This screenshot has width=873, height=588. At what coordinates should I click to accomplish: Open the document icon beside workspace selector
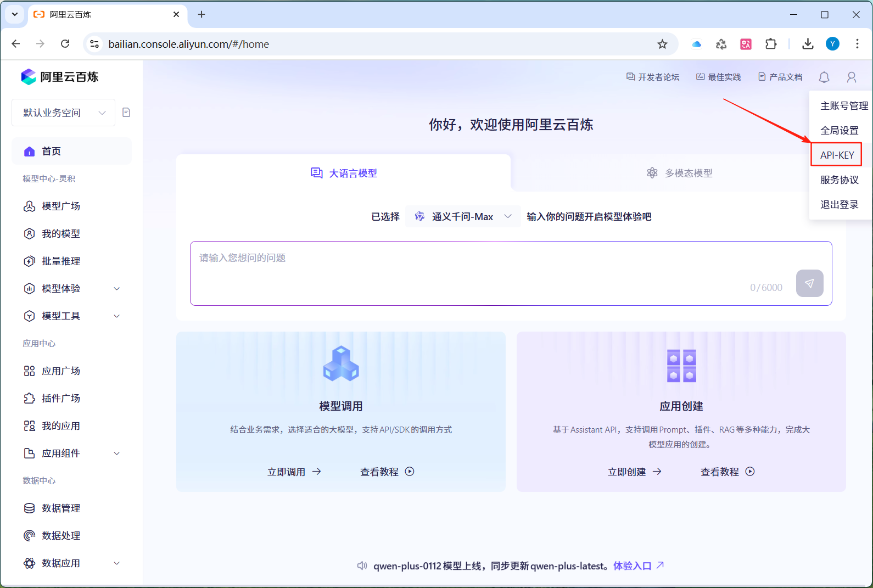click(126, 113)
